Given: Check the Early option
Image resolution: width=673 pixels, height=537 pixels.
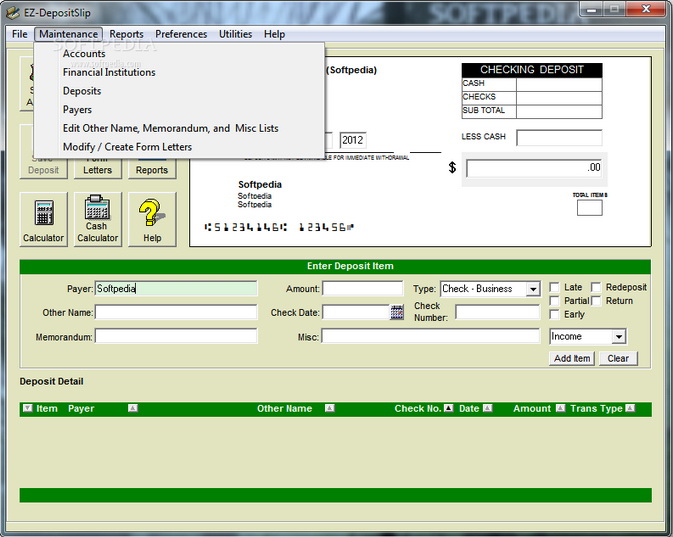Looking at the screenshot, I should click(554, 314).
